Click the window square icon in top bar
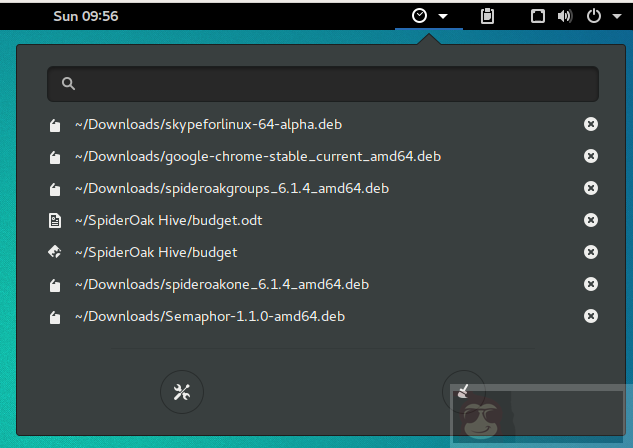Image resolution: width=633 pixels, height=448 pixels. 537,16
